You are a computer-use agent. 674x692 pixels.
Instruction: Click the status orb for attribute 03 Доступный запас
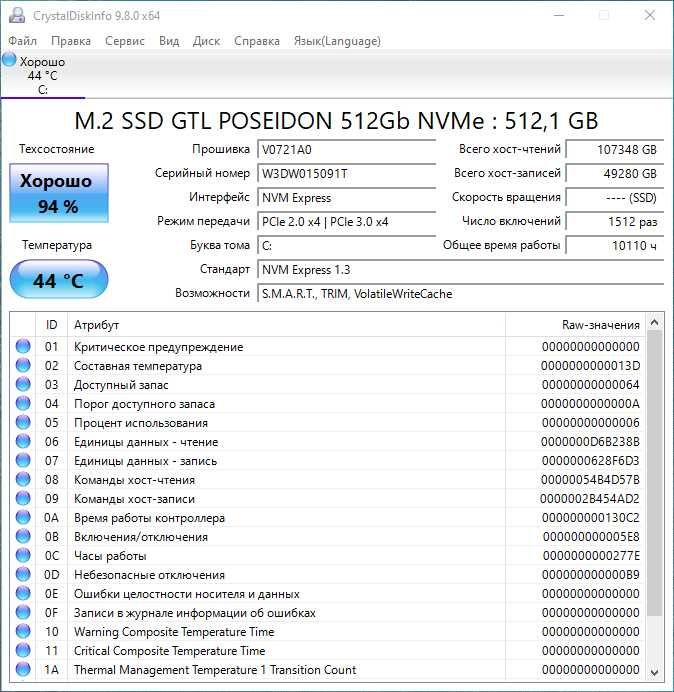tap(23, 384)
